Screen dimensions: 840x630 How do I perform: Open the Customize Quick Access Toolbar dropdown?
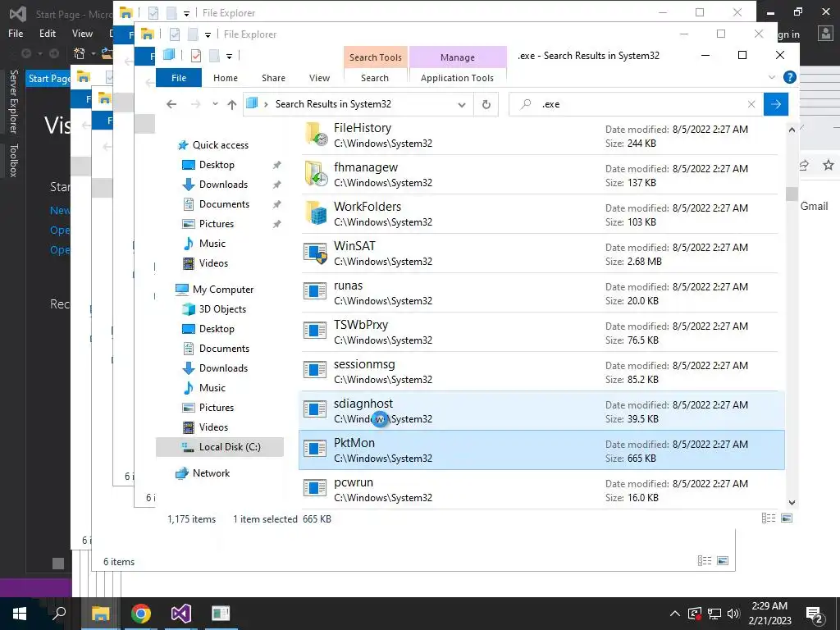(229, 56)
